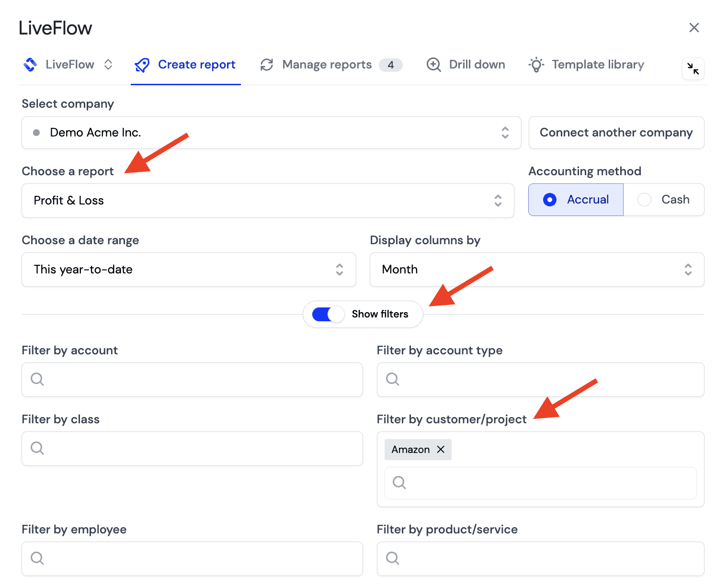Click the Template library lightbulb icon

pyautogui.click(x=536, y=64)
